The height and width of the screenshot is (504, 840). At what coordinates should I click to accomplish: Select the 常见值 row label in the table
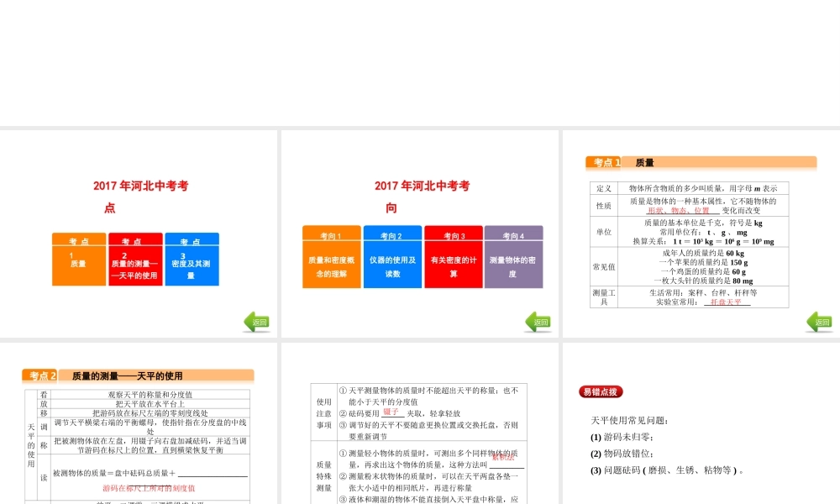pos(604,267)
